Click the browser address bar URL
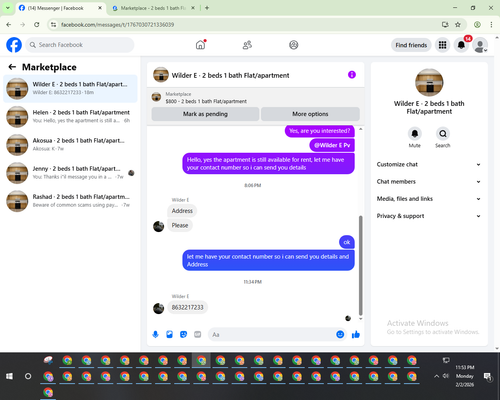Screen dimensions: 500x400 pyautogui.click(x=118, y=25)
